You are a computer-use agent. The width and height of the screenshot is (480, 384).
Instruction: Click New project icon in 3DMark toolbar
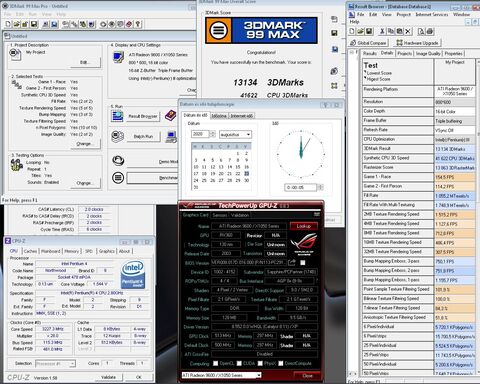click(8, 24)
